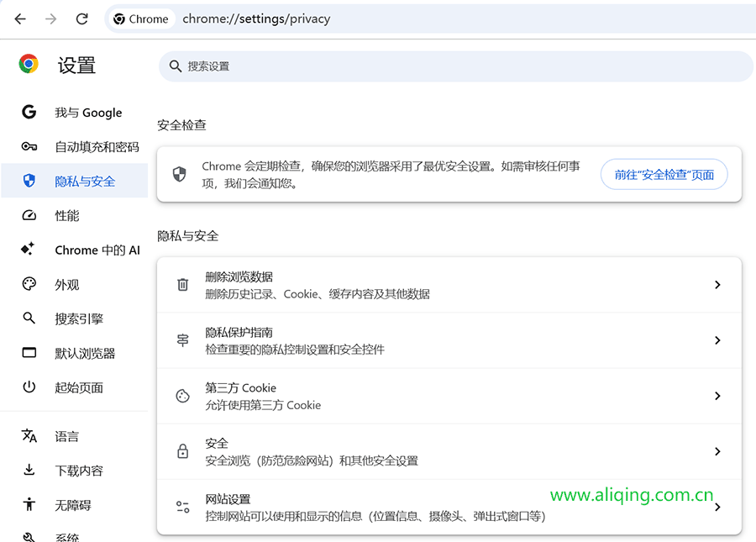This screenshot has width=756, height=542.
Task: Click the palette icon for 外观
Action: pyautogui.click(x=29, y=284)
